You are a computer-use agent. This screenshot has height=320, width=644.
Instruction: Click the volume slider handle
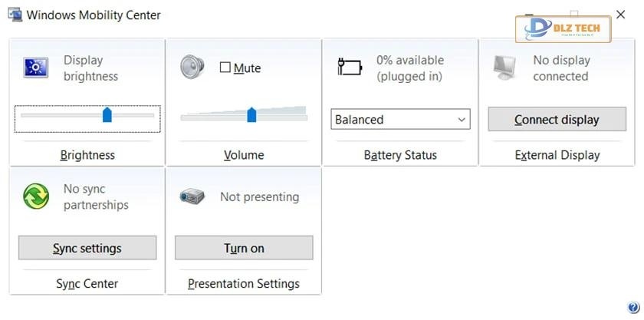pyautogui.click(x=251, y=115)
